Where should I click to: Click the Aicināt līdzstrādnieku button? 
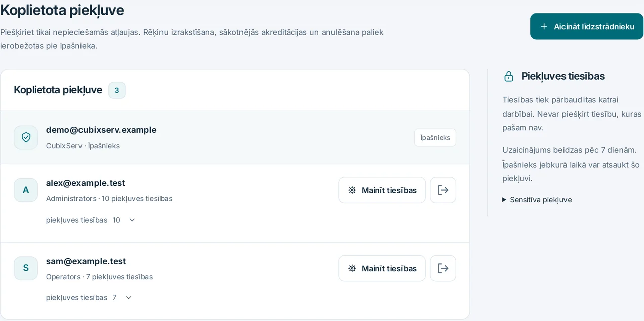tap(587, 26)
